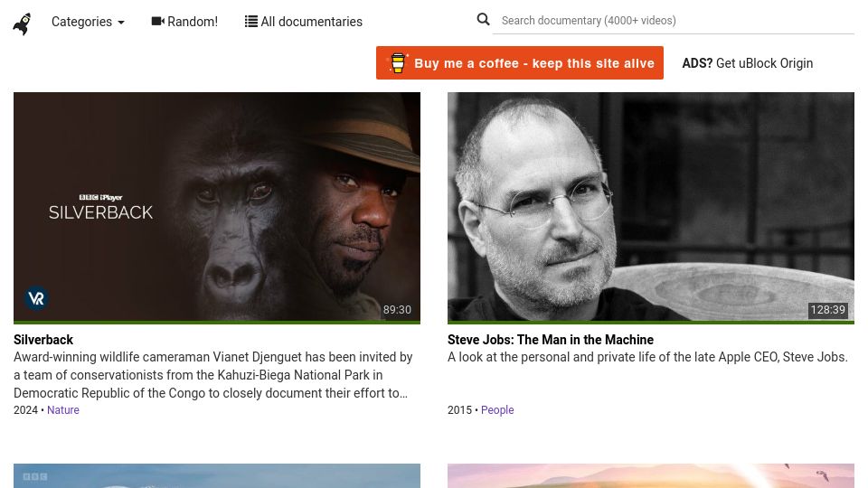The image size is (868, 488).
Task: Open the People category link
Action: click(x=497, y=410)
